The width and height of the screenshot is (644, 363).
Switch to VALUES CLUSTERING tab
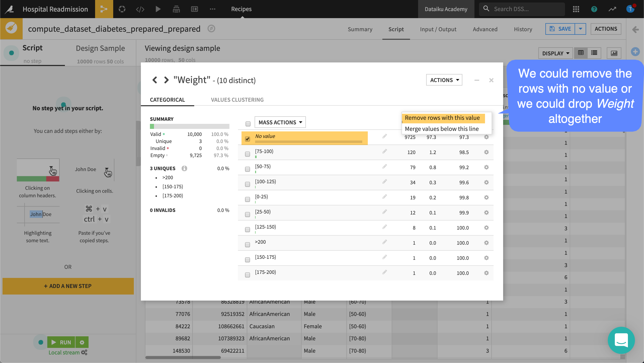click(x=237, y=99)
